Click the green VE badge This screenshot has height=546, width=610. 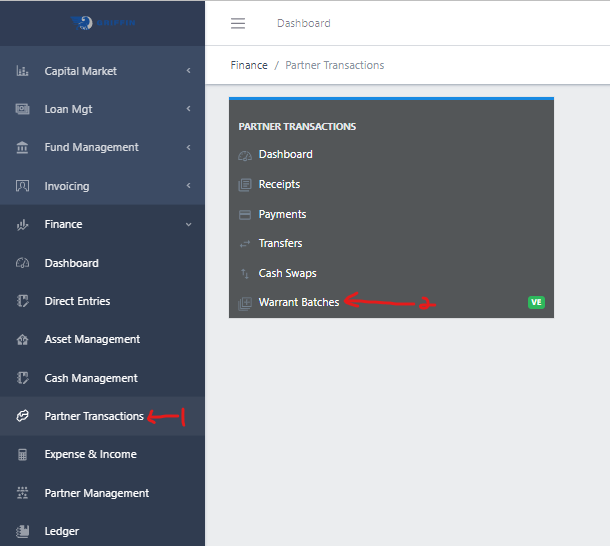pos(536,302)
